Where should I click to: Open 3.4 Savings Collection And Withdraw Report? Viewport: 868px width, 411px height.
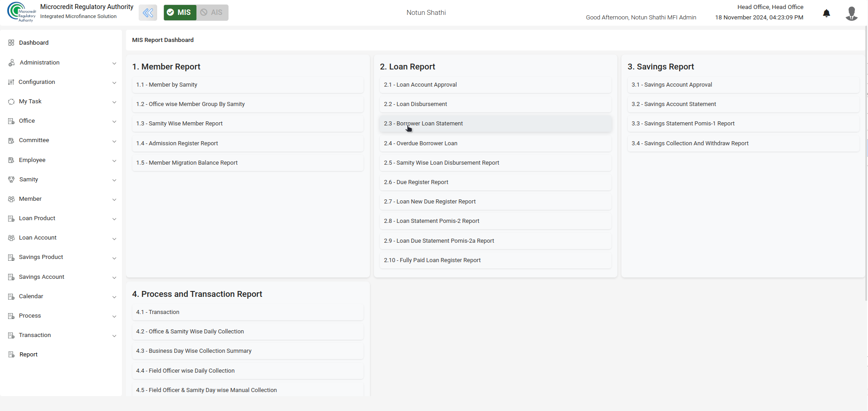743,143
